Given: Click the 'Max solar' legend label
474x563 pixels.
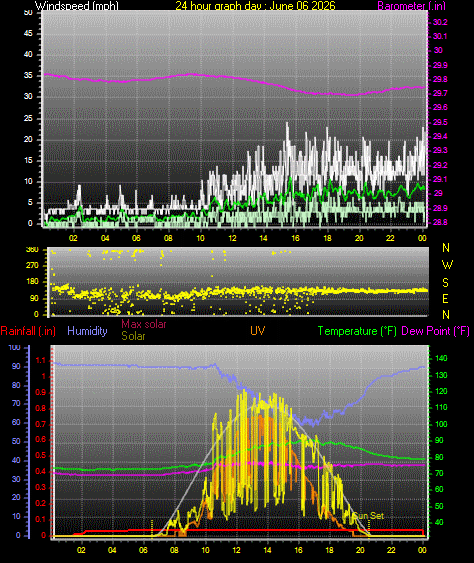Looking at the screenshot, I should point(144,324).
